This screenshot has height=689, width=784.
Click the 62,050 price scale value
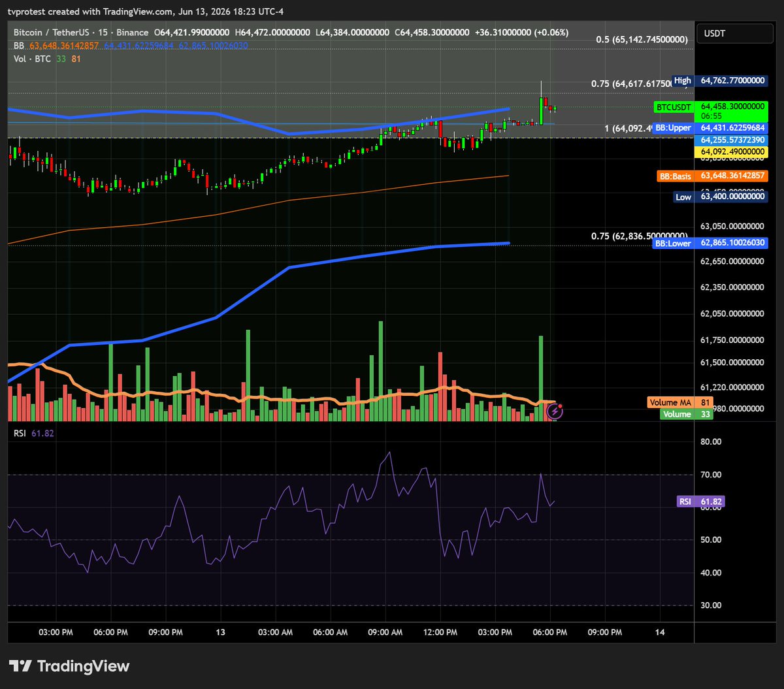click(732, 314)
